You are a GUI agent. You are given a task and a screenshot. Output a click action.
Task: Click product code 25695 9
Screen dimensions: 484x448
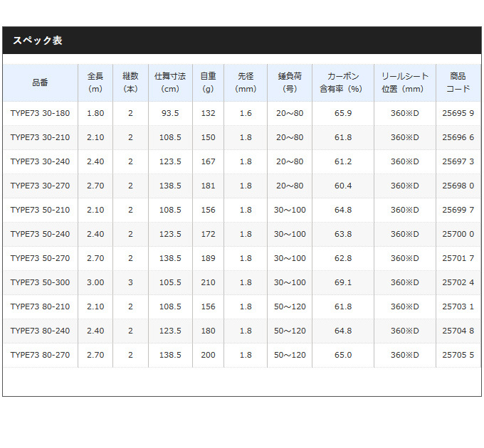458,113
